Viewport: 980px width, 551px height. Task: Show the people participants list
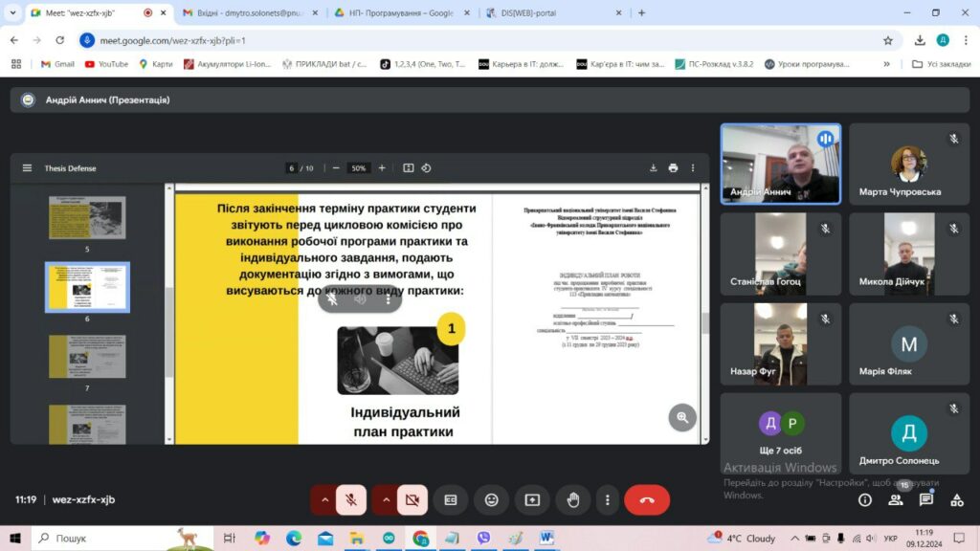tap(896, 499)
